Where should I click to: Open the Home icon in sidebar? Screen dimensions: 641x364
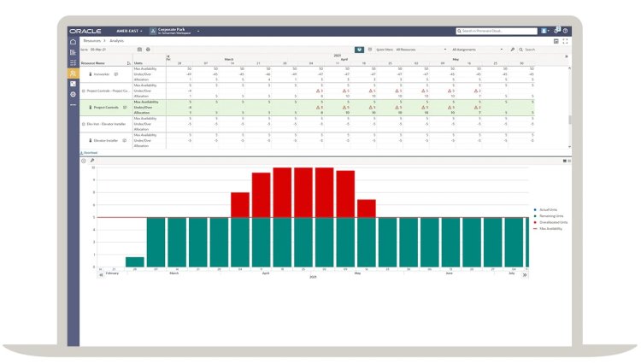74,41
